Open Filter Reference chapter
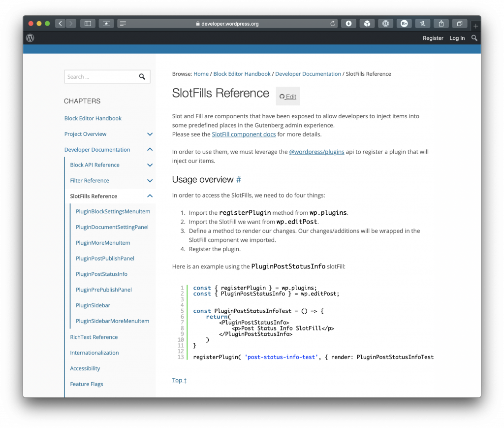The width and height of the screenshot is (504, 428). pos(90,181)
